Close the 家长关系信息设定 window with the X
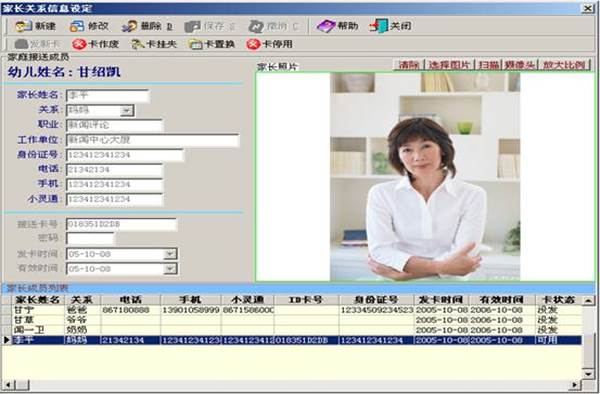This screenshot has width=600, height=394. click(587, 8)
